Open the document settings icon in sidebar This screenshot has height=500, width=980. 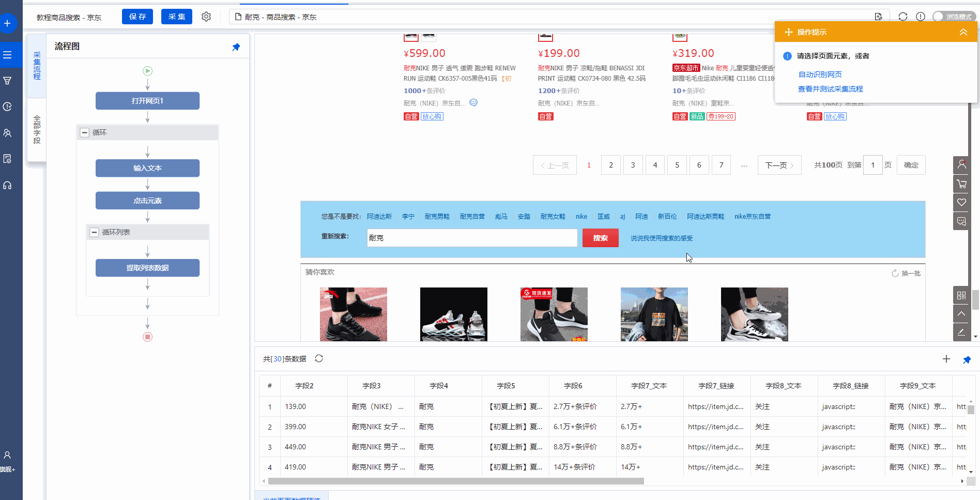click(x=7, y=159)
